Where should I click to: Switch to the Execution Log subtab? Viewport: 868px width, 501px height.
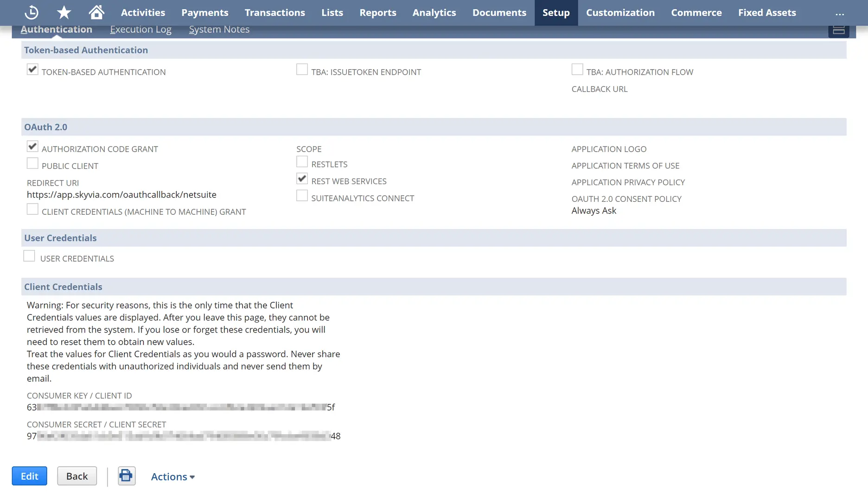click(x=140, y=29)
